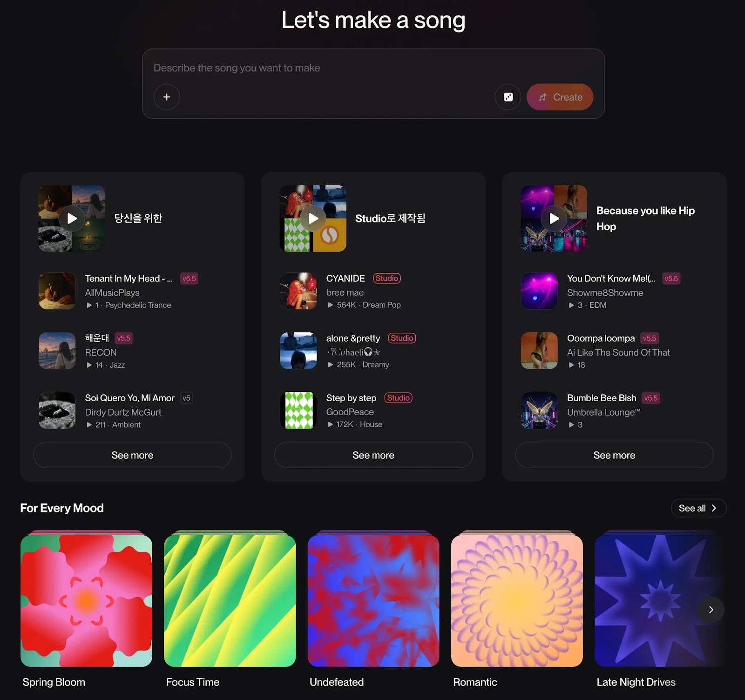Open 해운대 song thumbnail

[57, 350]
